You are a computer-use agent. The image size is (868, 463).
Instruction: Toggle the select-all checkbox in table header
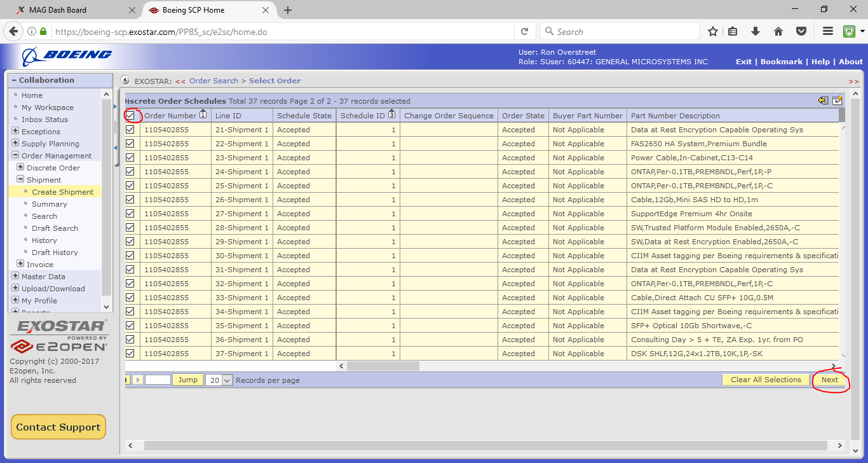(x=130, y=116)
